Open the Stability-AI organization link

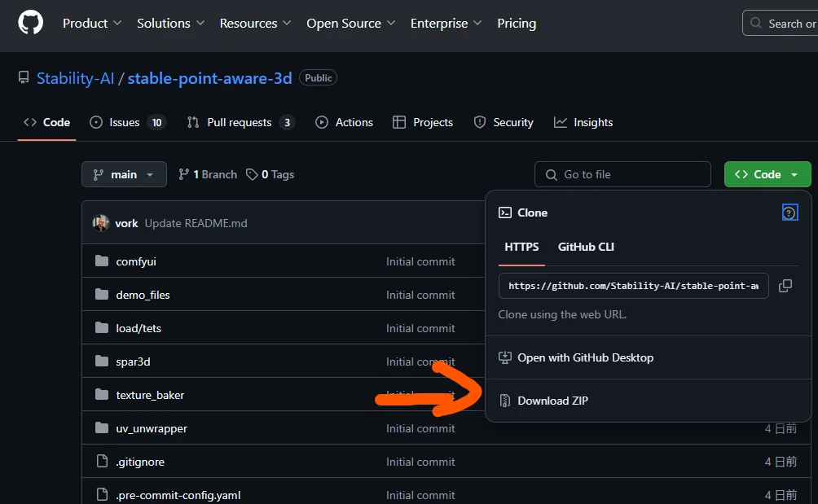75,78
